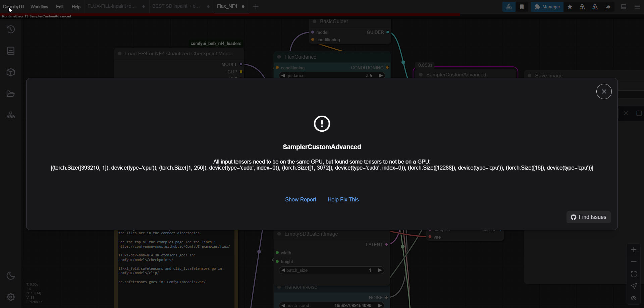Toggle dark theme with the moon icon
This screenshot has width=644, height=308.
click(11, 275)
